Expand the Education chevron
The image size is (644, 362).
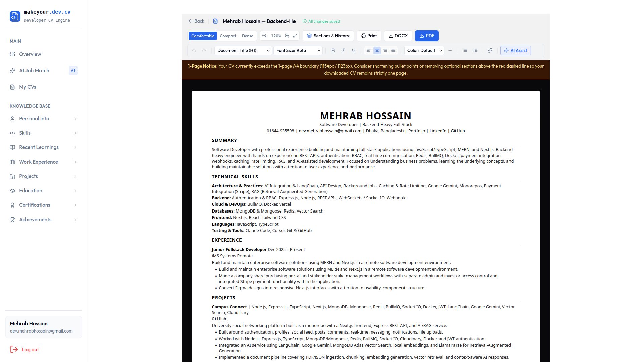pos(75,191)
